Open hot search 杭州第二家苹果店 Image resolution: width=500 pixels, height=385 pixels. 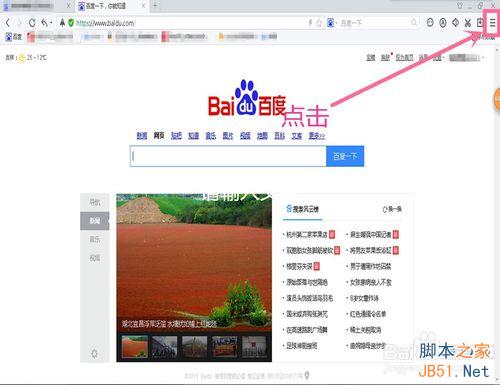(x=307, y=235)
